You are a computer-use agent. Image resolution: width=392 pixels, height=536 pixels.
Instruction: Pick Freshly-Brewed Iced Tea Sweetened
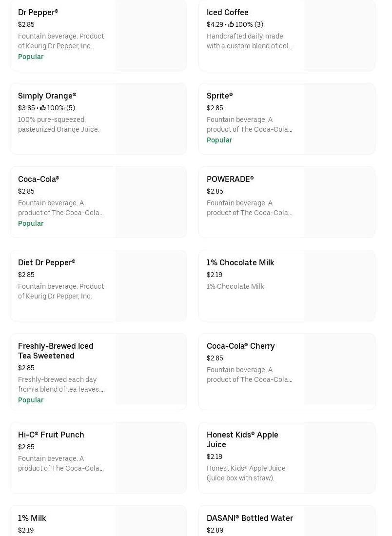click(56, 351)
